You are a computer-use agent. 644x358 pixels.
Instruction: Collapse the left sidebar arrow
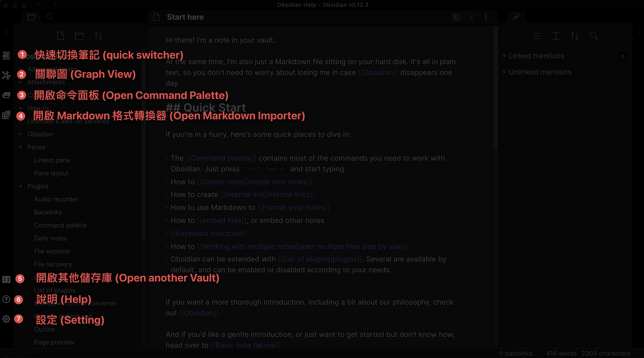pyautogui.click(x=6, y=32)
